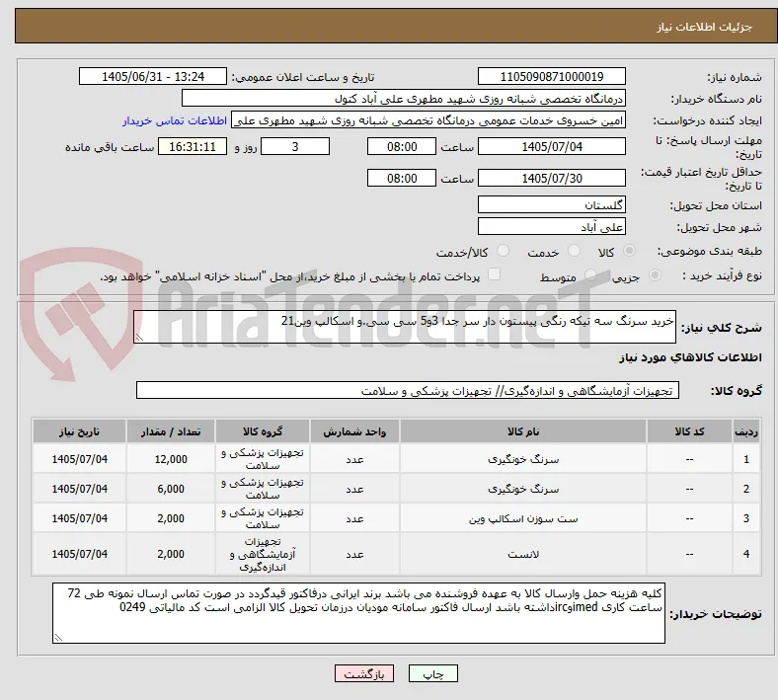The image size is (778, 700).
Task: Click the تاریخ نیاز column header
Action: coord(79,431)
